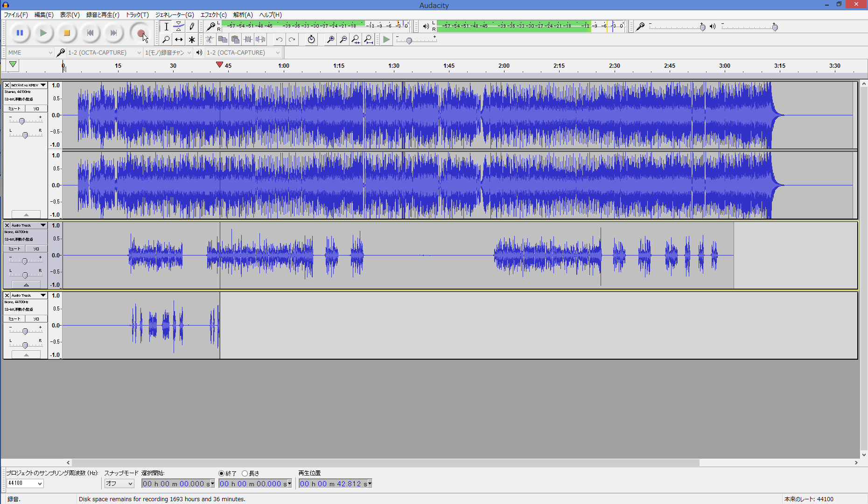This screenshot has height=504, width=868.
Task: Open the playback device OCTA-CAPTURE dropdown
Action: tap(243, 52)
